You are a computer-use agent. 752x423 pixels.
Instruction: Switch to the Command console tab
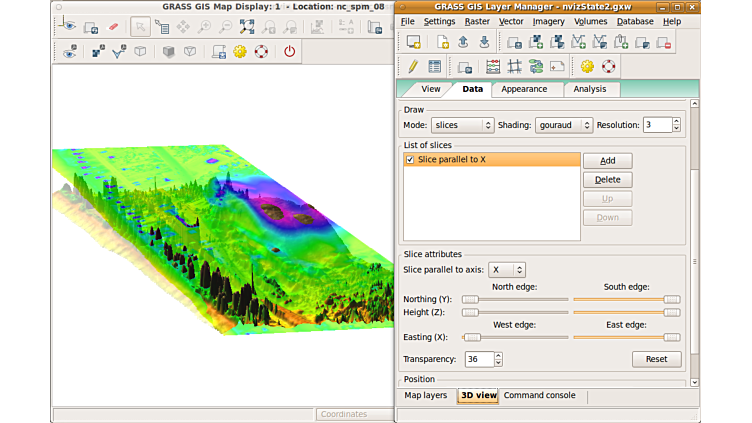(x=539, y=395)
